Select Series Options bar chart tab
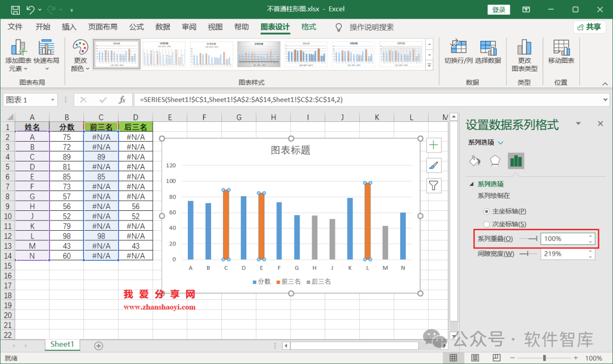Image resolution: width=613 pixels, height=364 pixels. (x=515, y=161)
